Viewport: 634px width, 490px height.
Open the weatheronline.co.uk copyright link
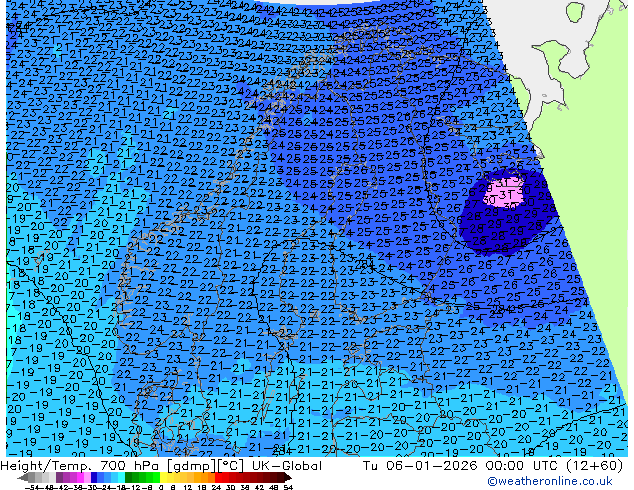tap(549, 481)
